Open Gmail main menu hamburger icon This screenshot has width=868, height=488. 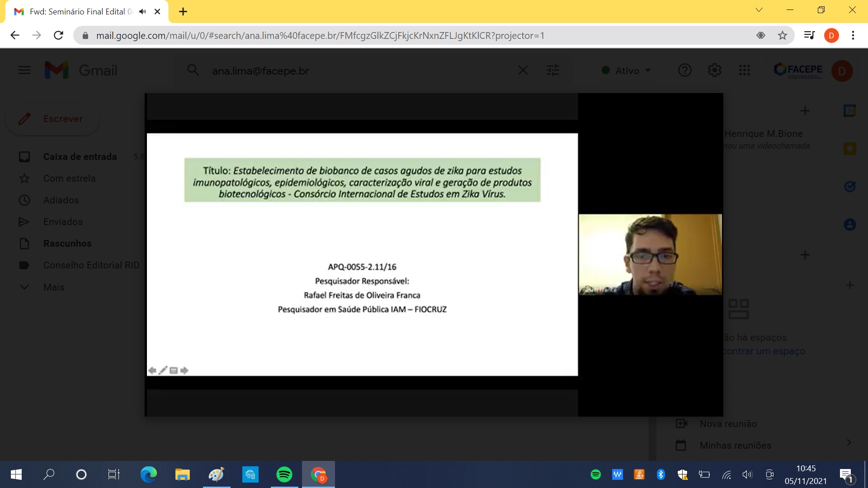[x=24, y=70]
